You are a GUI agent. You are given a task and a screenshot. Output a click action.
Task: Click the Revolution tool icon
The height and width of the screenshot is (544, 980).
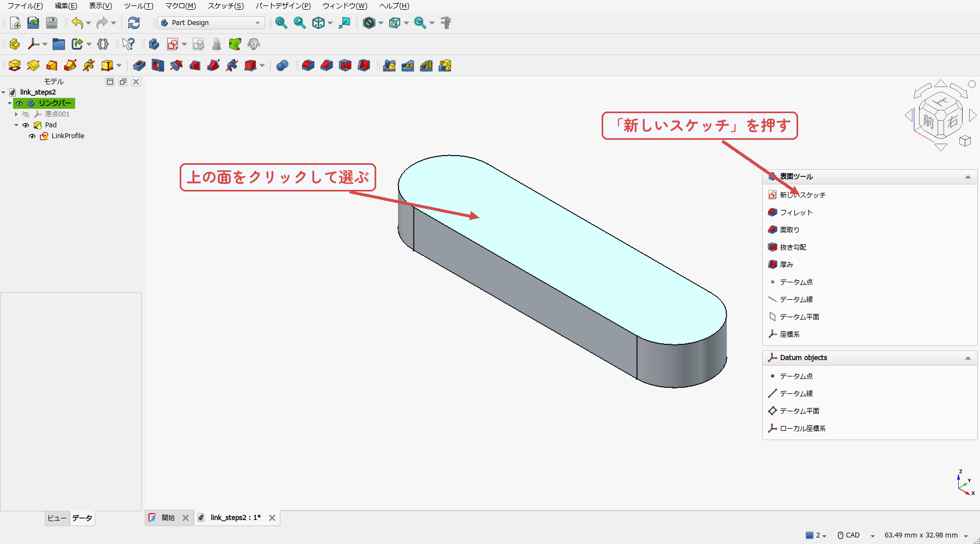point(33,66)
